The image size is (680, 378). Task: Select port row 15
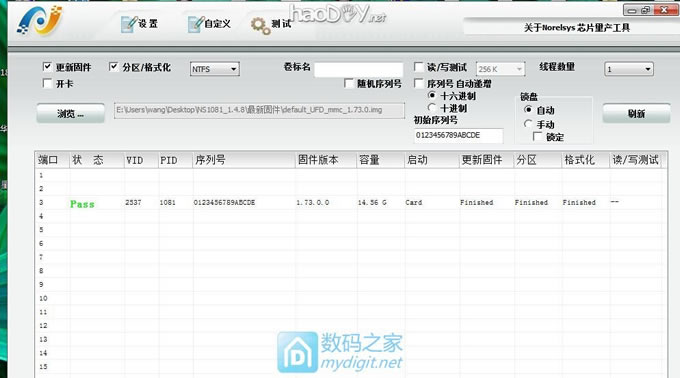350,367
